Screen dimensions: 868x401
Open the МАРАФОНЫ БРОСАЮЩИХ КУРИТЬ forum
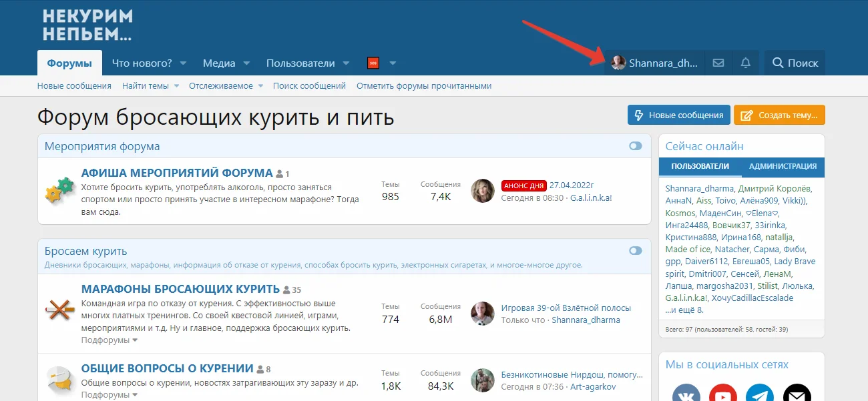pyautogui.click(x=180, y=289)
